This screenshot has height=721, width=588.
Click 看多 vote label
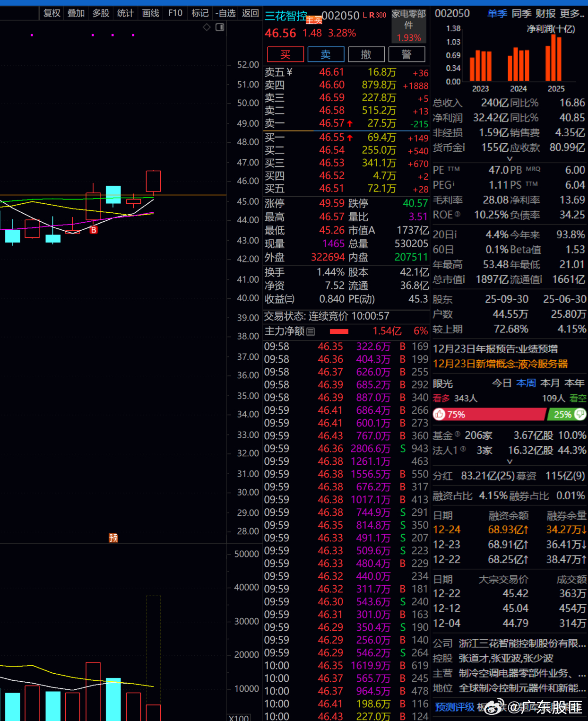point(441,399)
